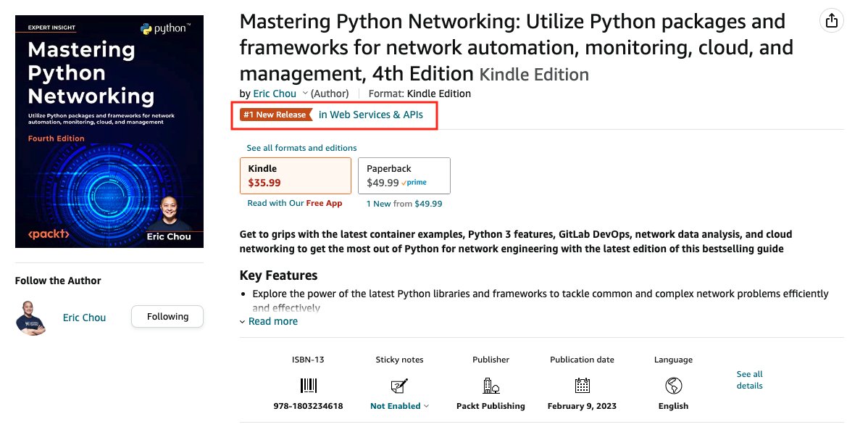The image size is (868, 427).
Task: Click the Publisher building icon
Action: [491, 386]
